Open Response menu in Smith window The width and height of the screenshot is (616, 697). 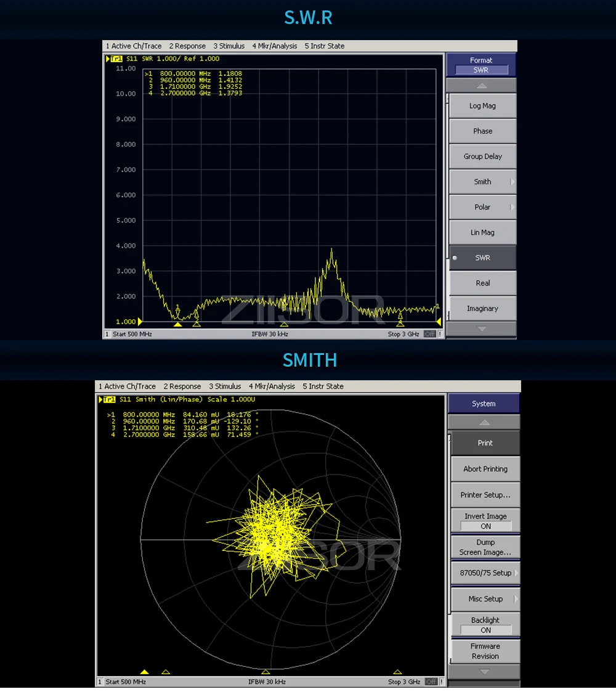[182, 386]
